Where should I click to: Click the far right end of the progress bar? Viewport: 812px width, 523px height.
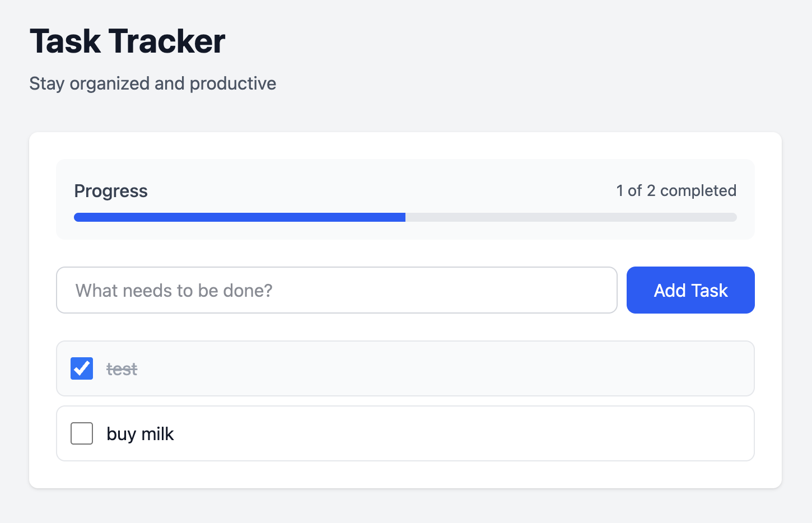(x=732, y=217)
